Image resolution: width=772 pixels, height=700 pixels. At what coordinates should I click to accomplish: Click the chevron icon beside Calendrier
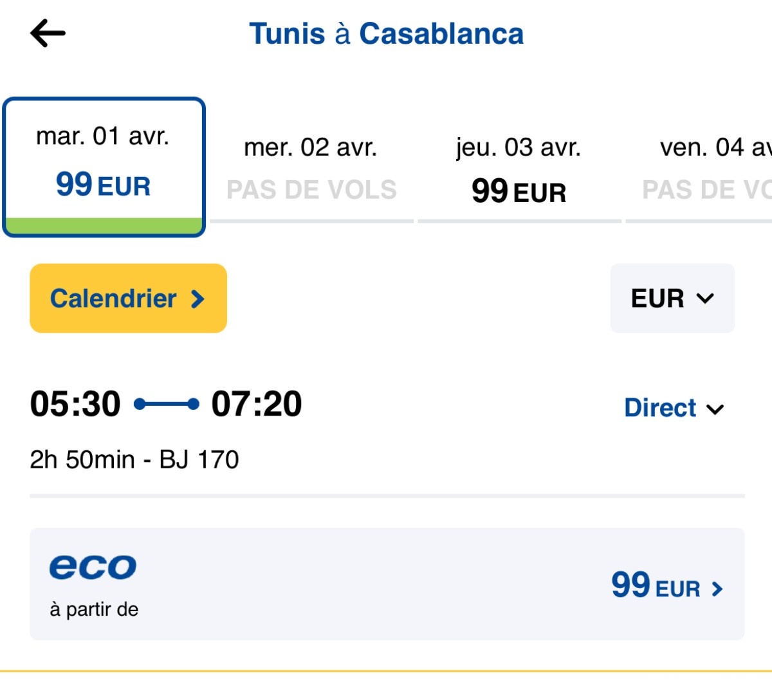point(198,299)
